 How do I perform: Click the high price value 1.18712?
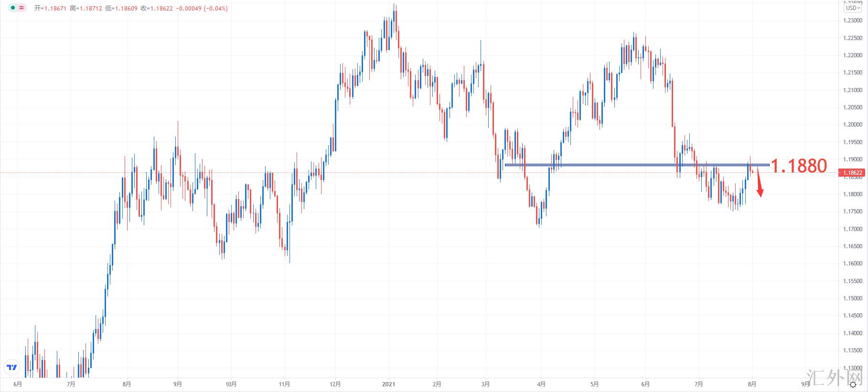point(91,9)
